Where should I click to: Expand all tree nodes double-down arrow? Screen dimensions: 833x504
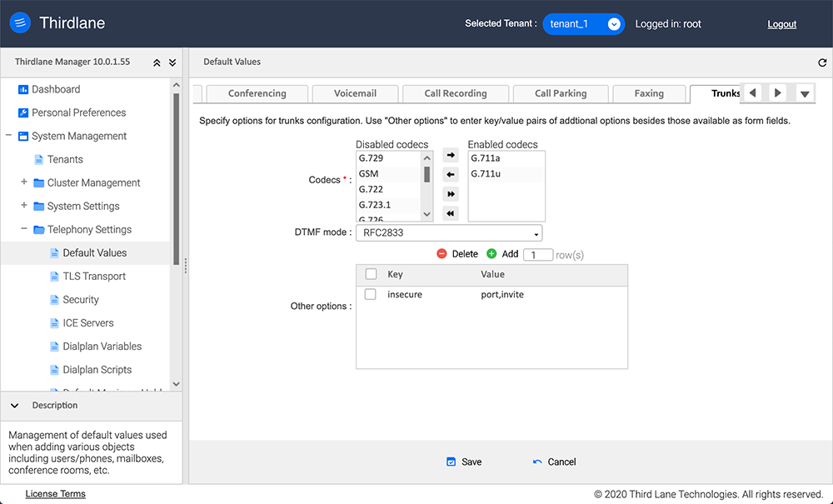pyautogui.click(x=172, y=62)
